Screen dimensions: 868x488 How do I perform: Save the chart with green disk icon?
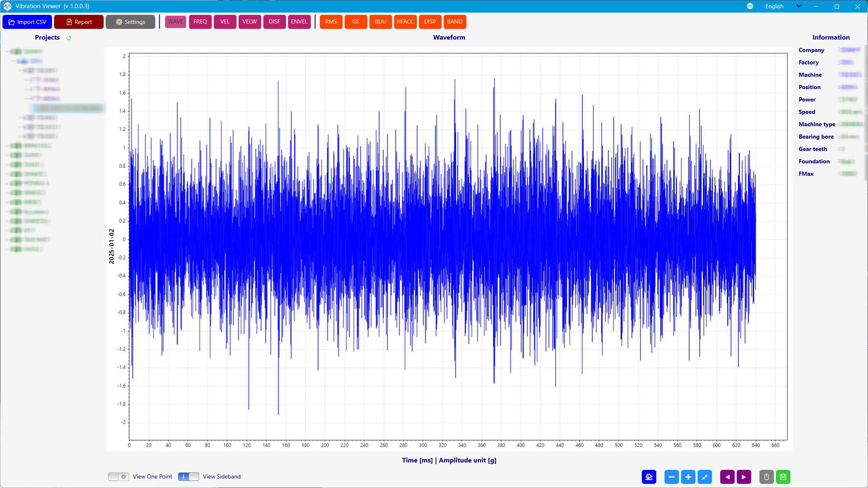(783, 477)
